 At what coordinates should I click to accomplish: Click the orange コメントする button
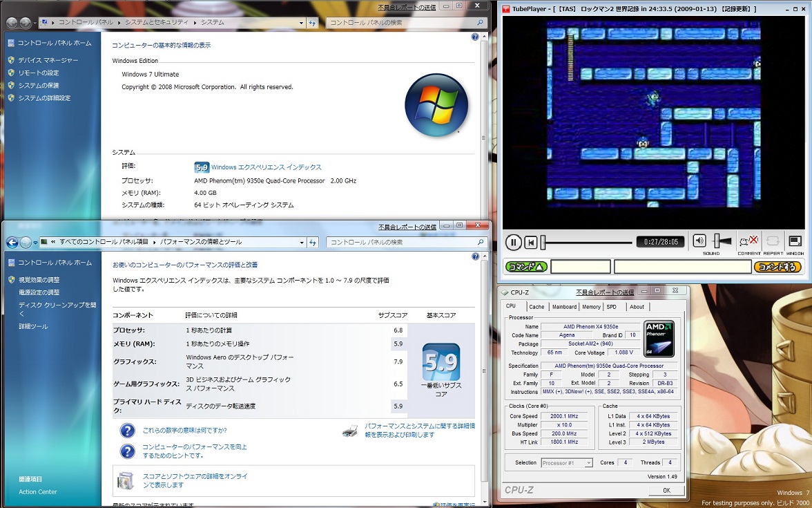(x=777, y=267)
